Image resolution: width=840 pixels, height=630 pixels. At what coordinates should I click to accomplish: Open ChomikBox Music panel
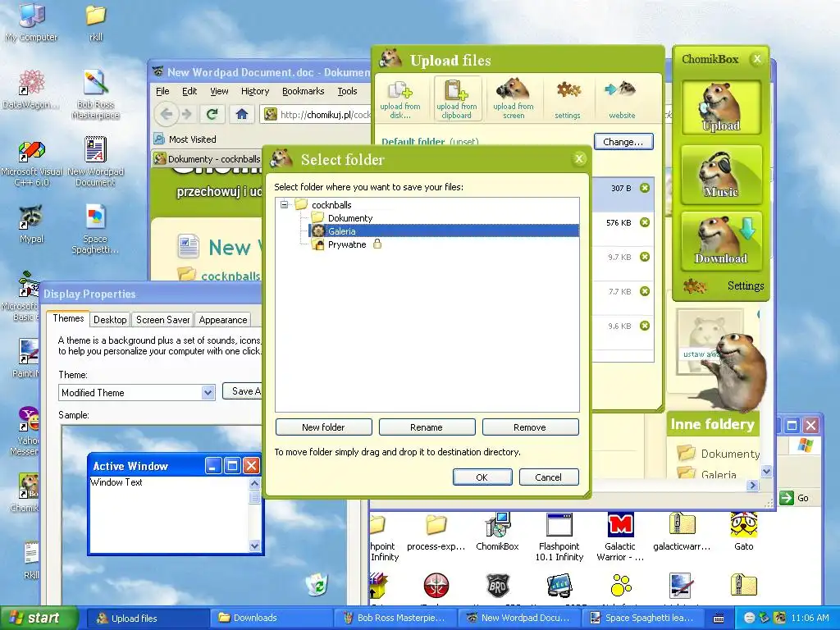click(721, 175)
